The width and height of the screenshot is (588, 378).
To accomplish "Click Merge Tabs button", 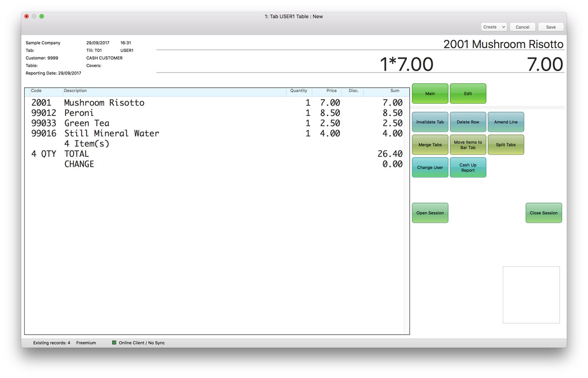I will coord(430,145).
